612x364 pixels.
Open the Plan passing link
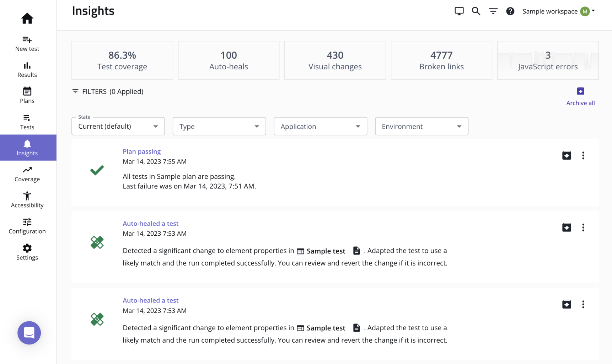141,151
